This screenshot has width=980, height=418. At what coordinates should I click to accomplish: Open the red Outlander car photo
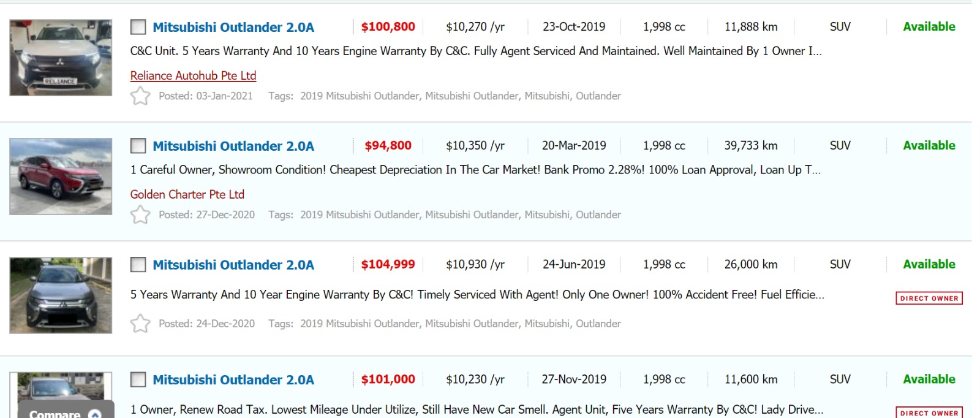pos(61,177)
